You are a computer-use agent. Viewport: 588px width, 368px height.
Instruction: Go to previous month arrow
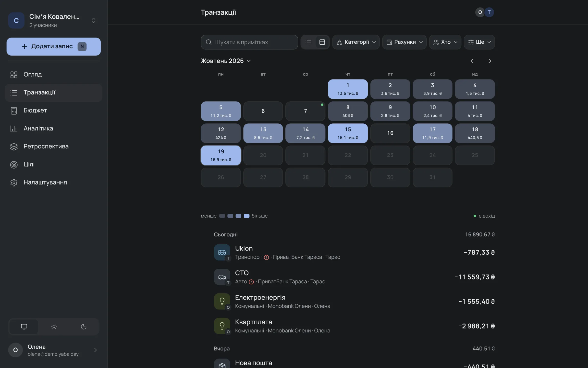pyautogui.click(x=472, y=61)
